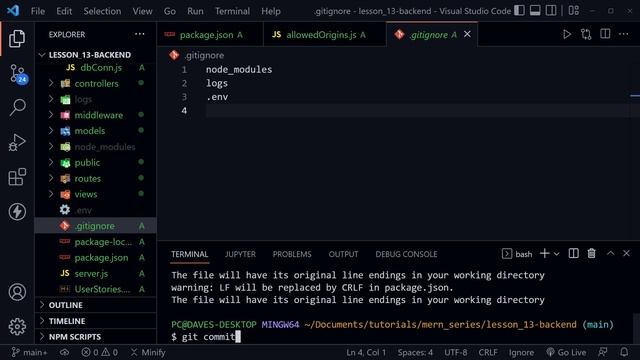The image size is (640, 360).
Task: Toggle bottom panel layout icon
Action: pos(535,11)
